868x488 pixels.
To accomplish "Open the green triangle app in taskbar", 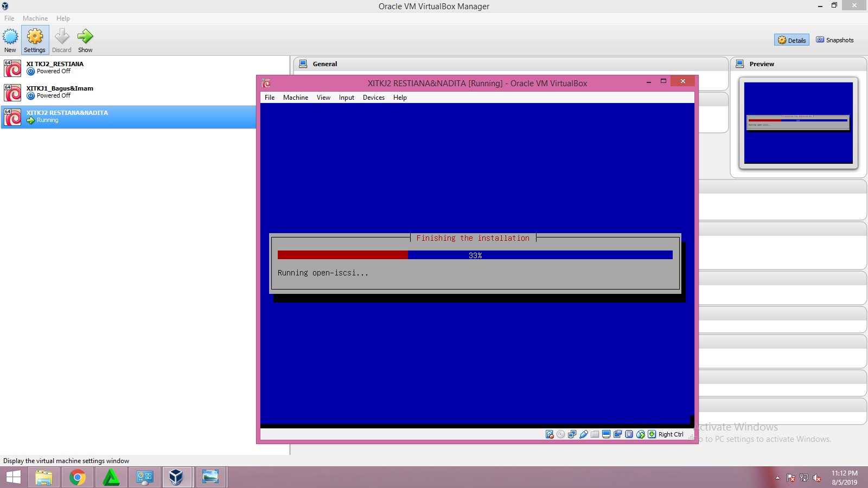I will click(111, 477).
